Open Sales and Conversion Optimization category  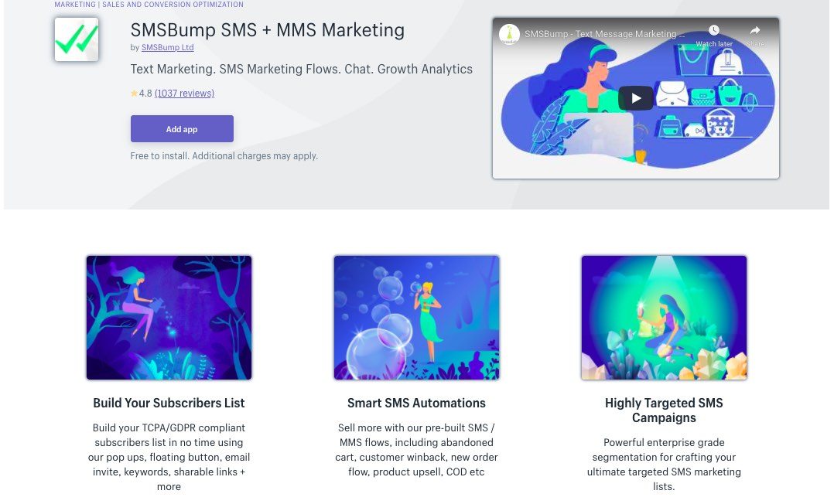[173, 5]
